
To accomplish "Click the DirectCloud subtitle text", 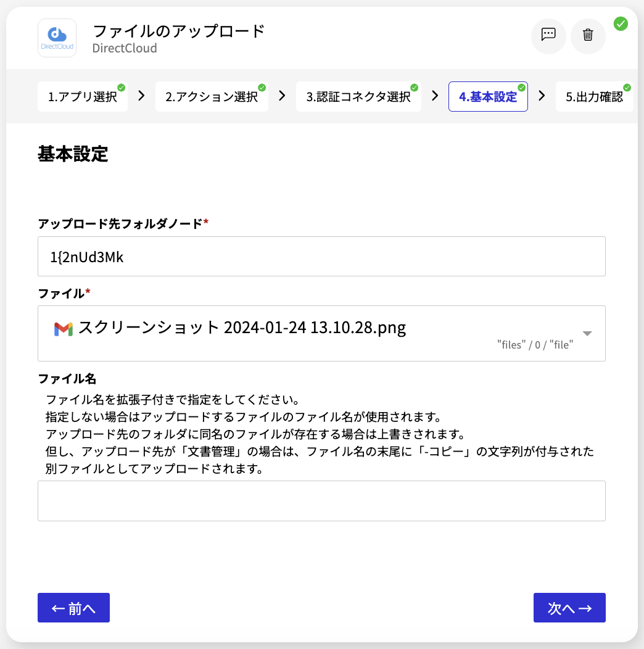I will [125, 48].
